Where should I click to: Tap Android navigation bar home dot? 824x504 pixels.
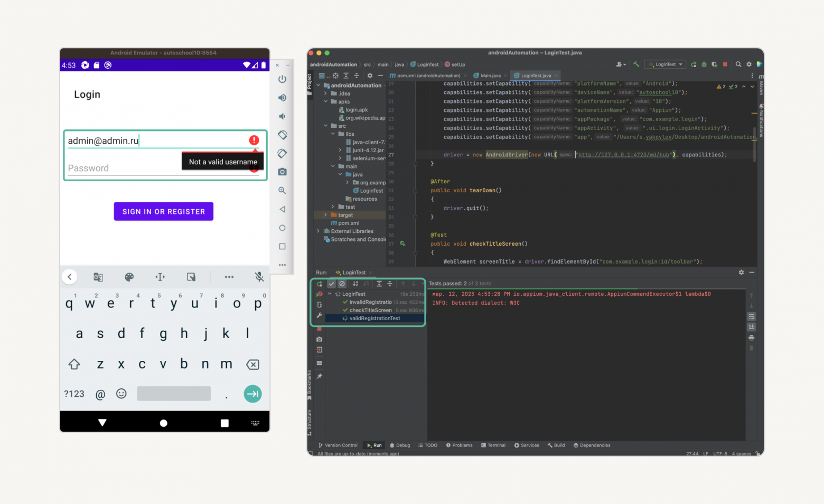click(x=164, y=423)
